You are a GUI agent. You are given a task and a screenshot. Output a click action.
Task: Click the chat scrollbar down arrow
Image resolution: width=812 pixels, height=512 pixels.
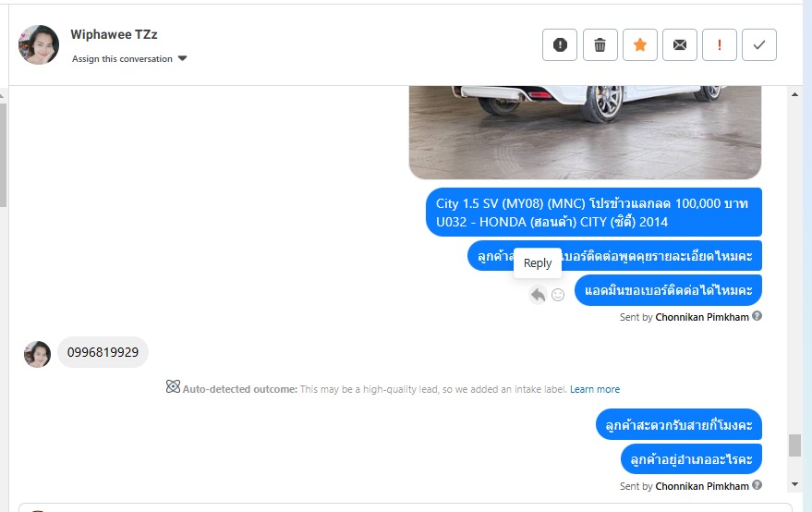[x=794, y=484]
